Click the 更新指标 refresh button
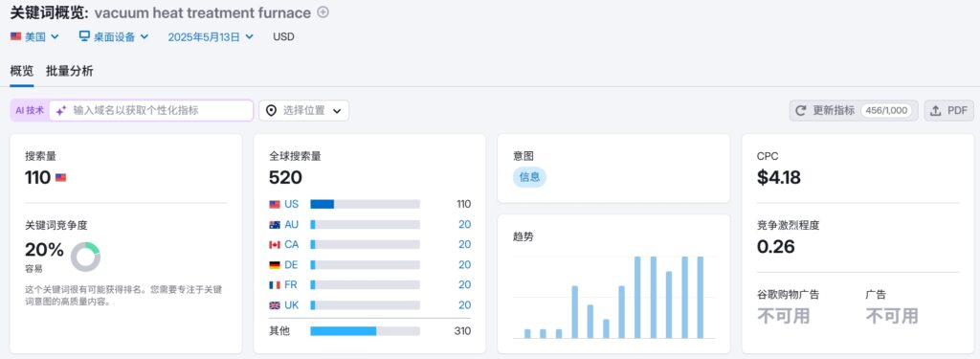The image size is (980, 359). tap(854, 111)
